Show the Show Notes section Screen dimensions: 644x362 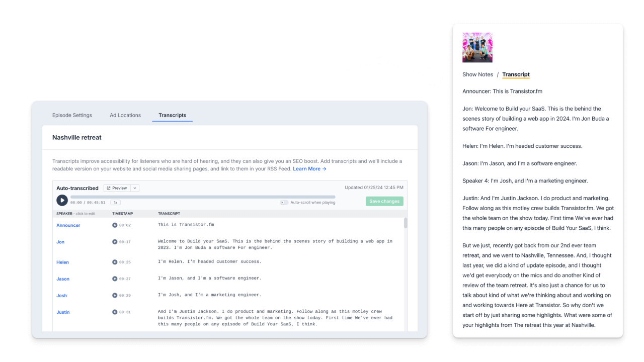(x=477, y=74)
